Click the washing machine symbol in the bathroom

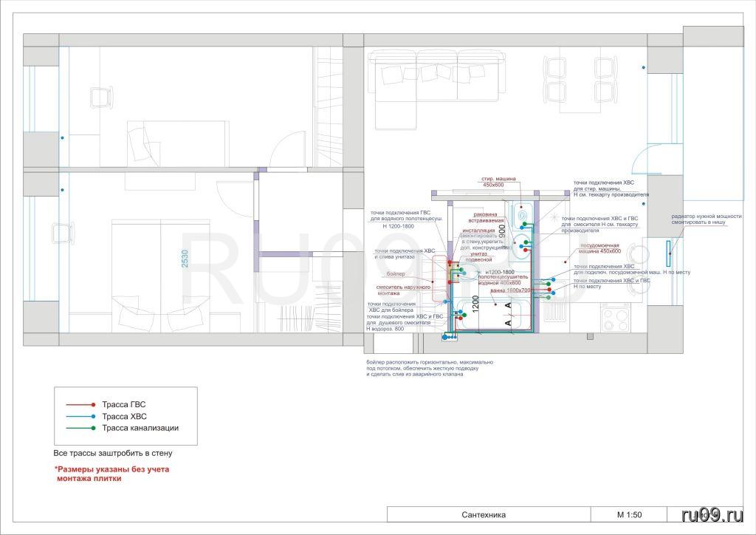pos(522,215)
